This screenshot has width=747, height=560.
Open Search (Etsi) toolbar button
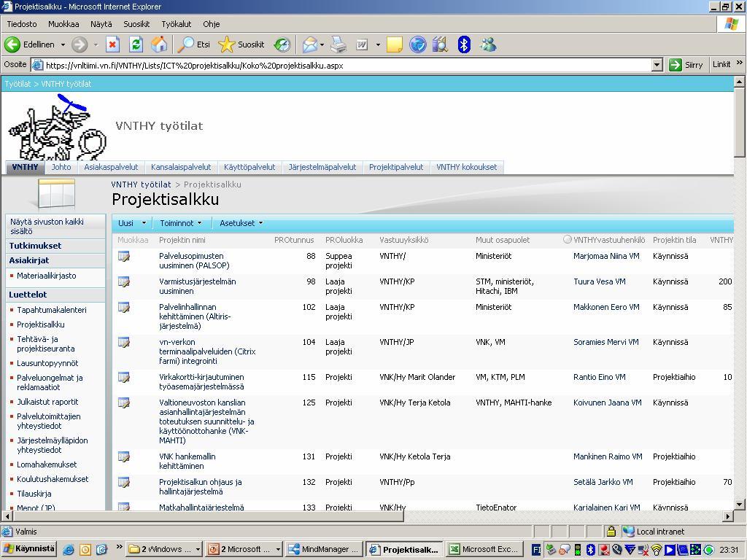tap(194, 44)
